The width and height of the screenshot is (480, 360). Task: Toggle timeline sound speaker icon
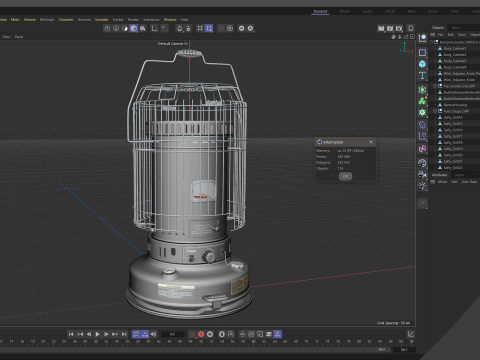click(x=153, y=334)
